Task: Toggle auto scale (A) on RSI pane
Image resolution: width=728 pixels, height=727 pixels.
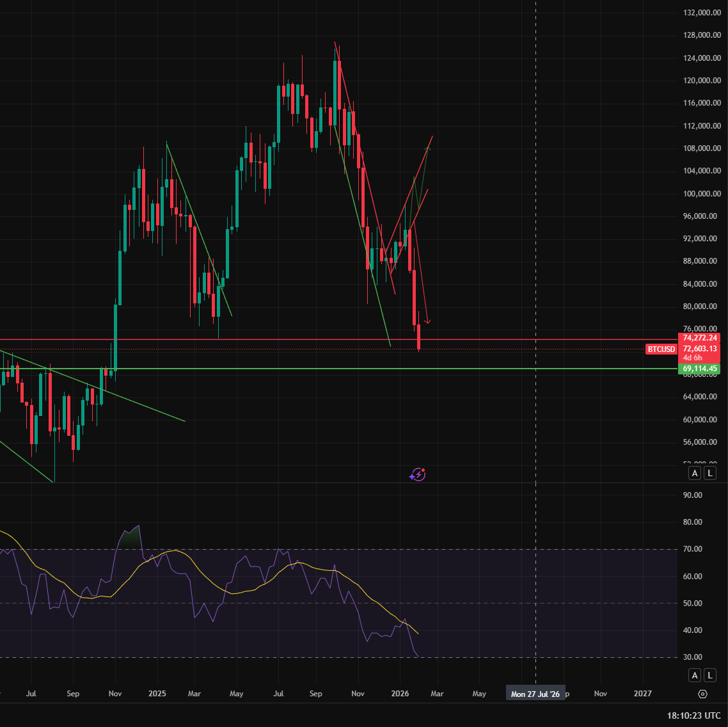Action: coord(695,675)
